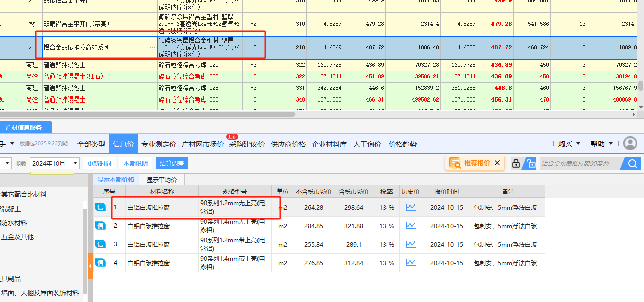
Task: Click the ellipsis button in 铝合金双扇推拉窗90系列 cell
Action: pos(152,48)
